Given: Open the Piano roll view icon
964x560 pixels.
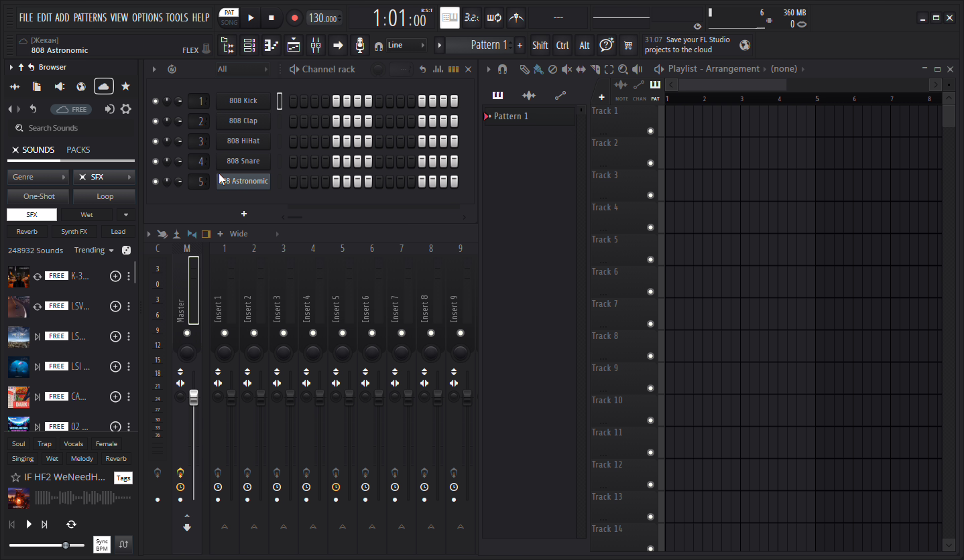Looking at the screenshot, I should click(272, 46).
